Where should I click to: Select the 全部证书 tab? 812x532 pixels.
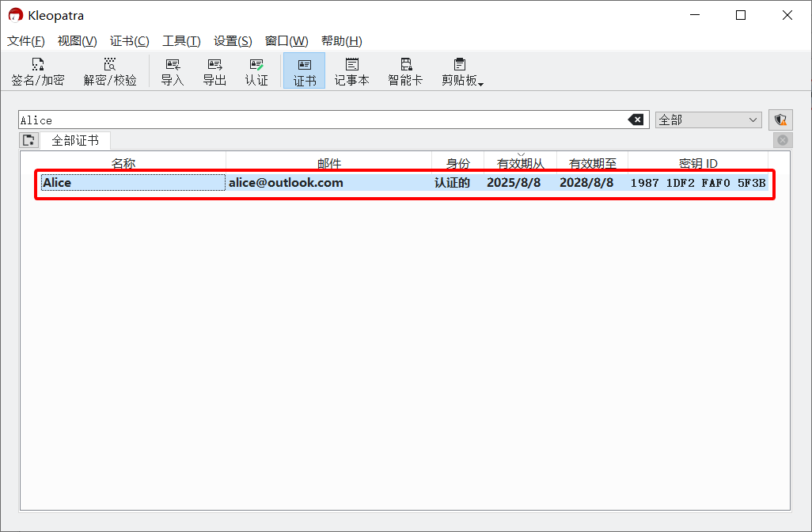point(75,140)
